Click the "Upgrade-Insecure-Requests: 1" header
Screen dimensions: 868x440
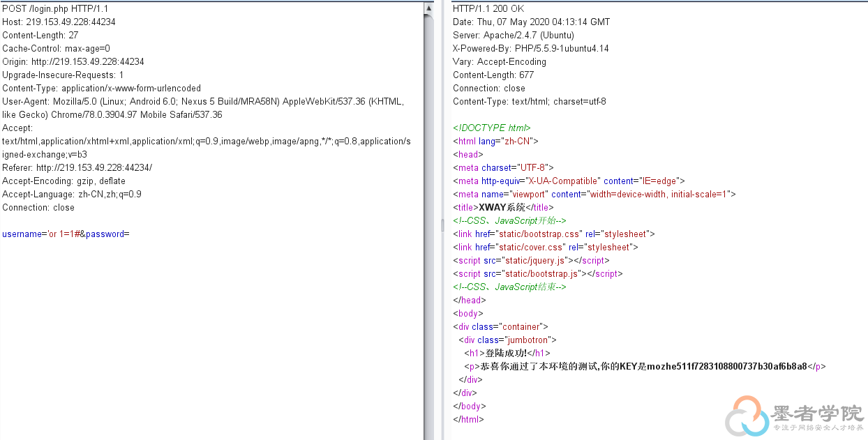[63, 75]
